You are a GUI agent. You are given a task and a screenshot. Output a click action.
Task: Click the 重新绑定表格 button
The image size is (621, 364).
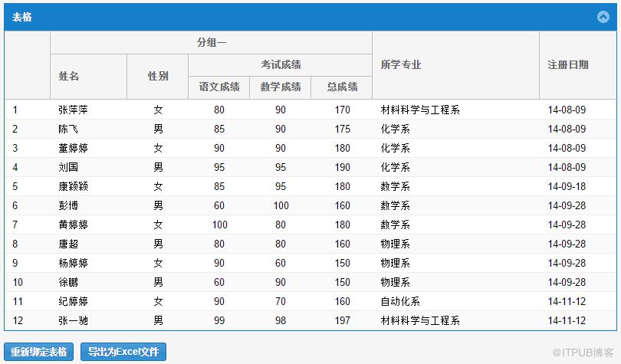pos(39,352)
